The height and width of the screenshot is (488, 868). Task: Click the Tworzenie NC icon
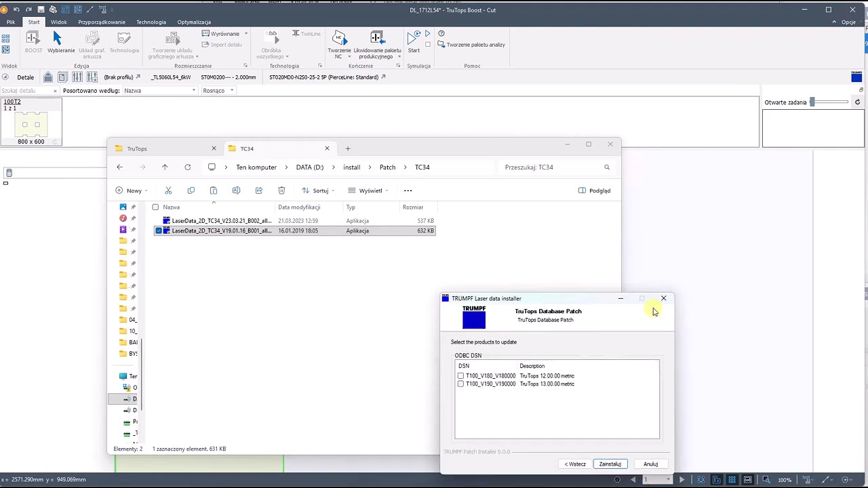[339, 39]
